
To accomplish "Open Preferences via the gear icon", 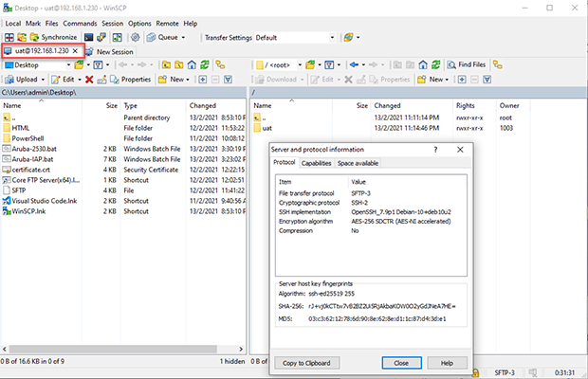I will (x=136, y=37).
